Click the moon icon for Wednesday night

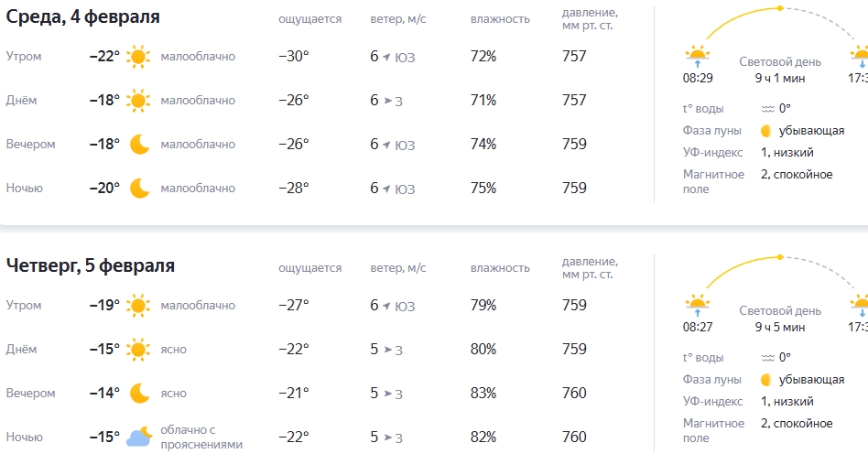[139, 189]
